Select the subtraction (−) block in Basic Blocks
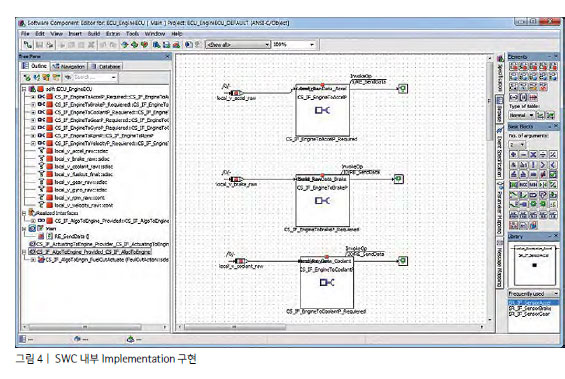 [x=523, y=155]
